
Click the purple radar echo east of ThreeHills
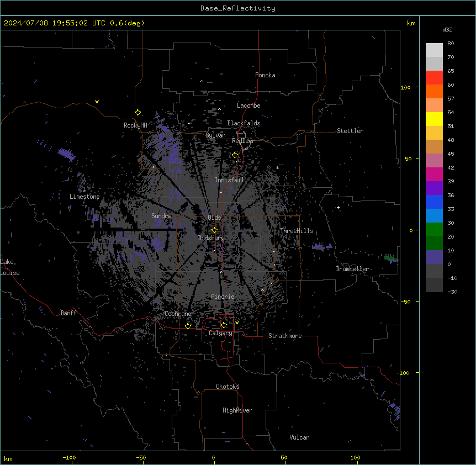[322, 246]
